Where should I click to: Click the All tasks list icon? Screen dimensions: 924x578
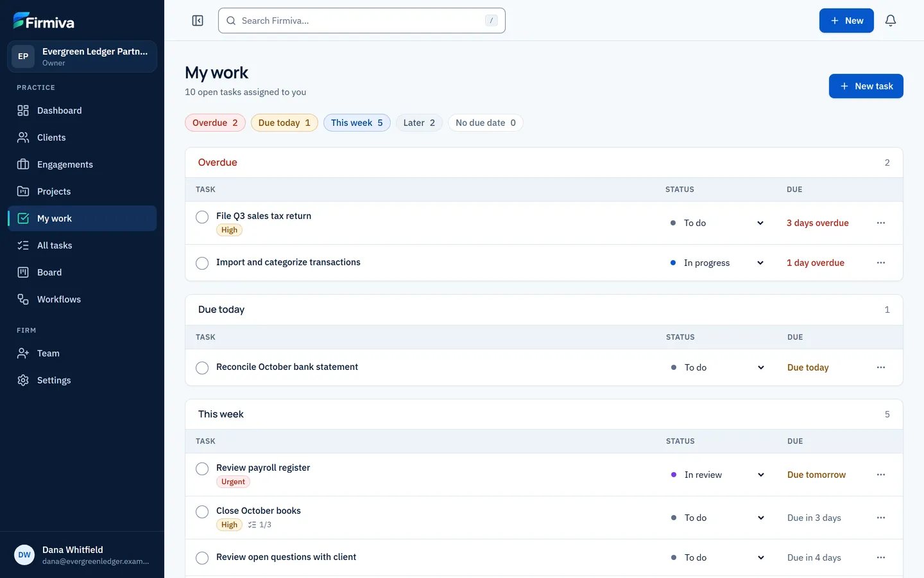point(23,245)
